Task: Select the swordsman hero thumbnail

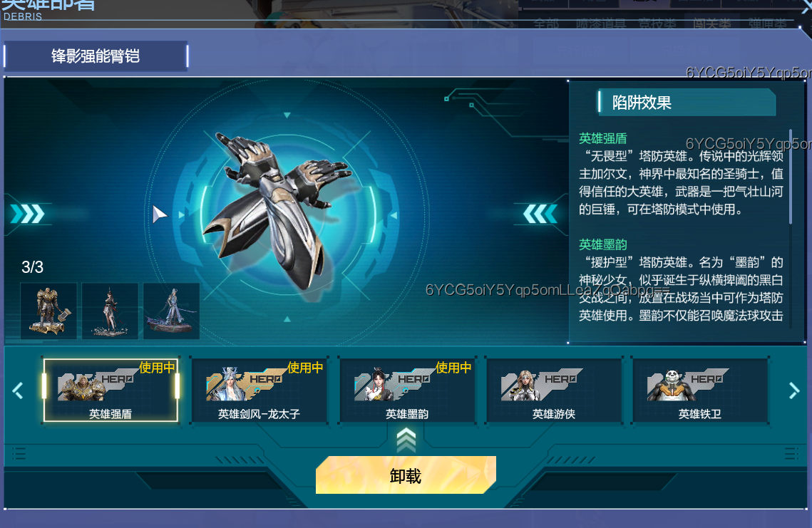Action: point(171,311)
